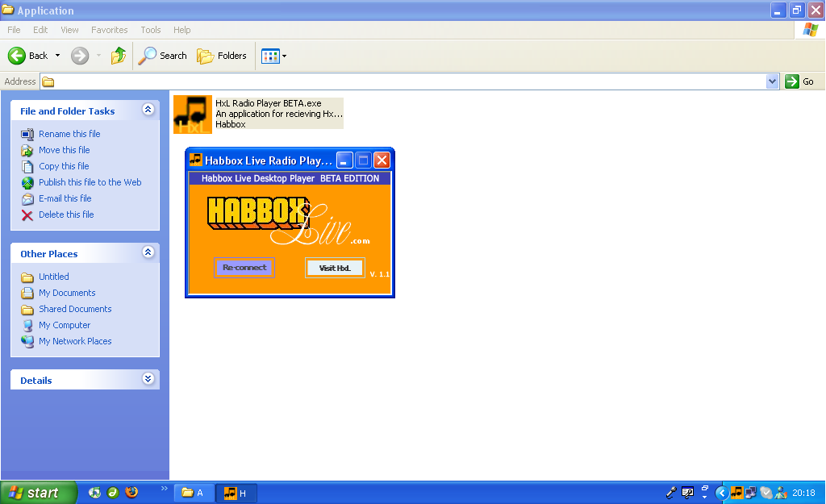This screenshot has height=504, width=826.
Task: Launch Firefox from the Quick Launch bar
Action: click(131, 493)
